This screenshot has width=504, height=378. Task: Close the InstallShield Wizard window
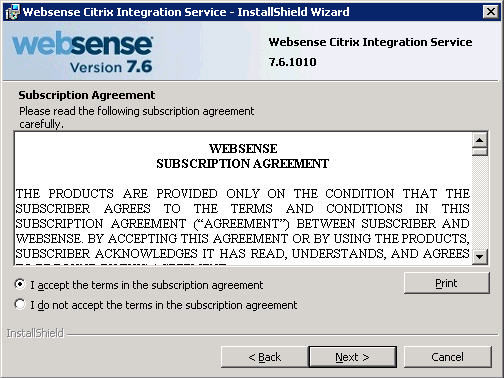(491, 12)
